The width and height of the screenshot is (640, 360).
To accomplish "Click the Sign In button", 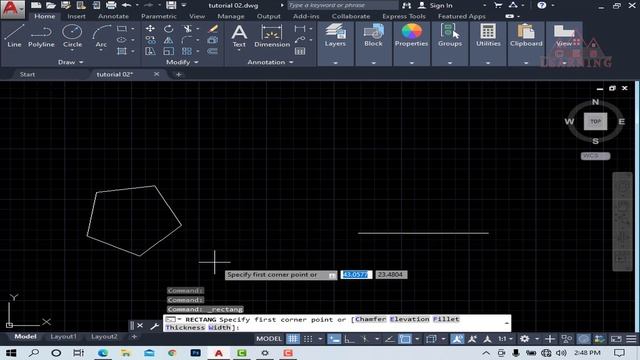I will tap(436, 5).
